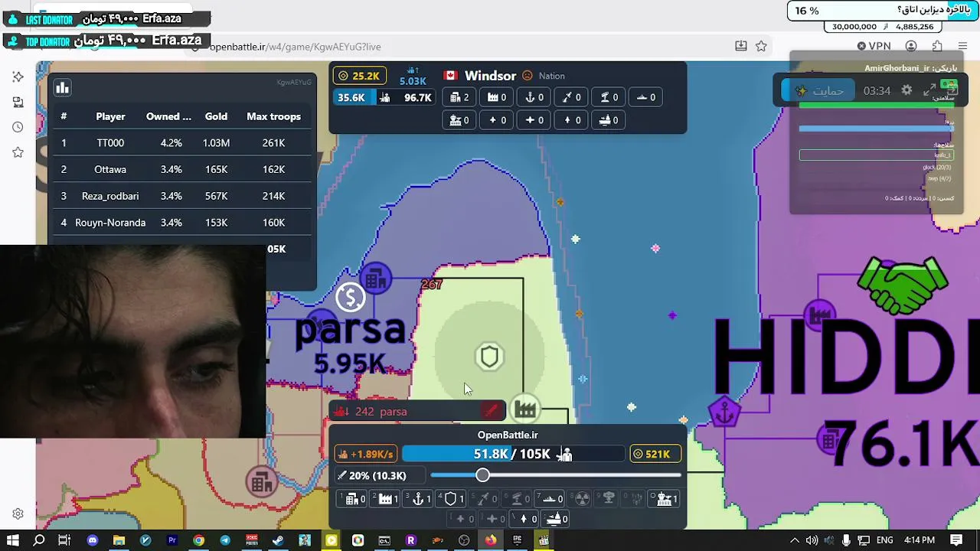Click the browser profile account icon
This screenshot has width=980, height=551.
911,47
